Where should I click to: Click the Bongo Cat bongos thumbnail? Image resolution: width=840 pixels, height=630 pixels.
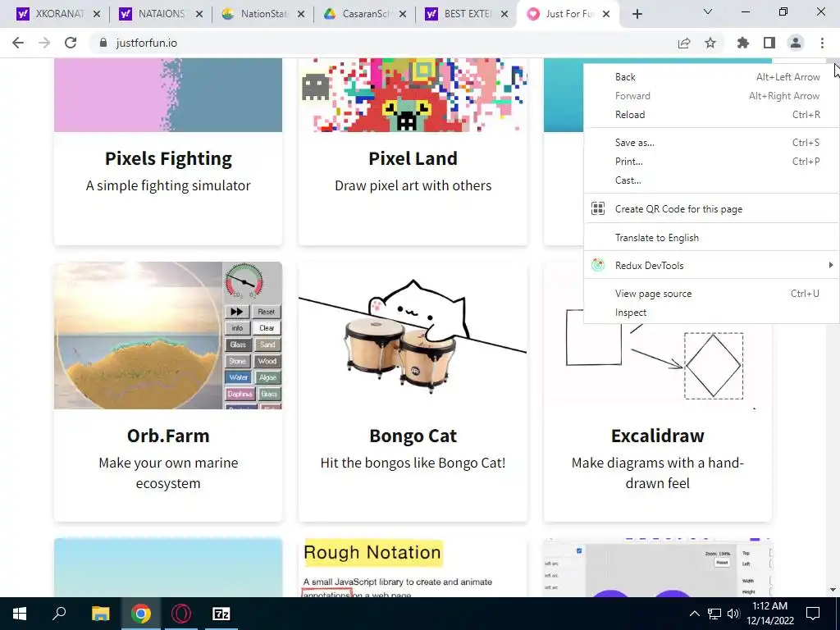(x=413, y=336)
